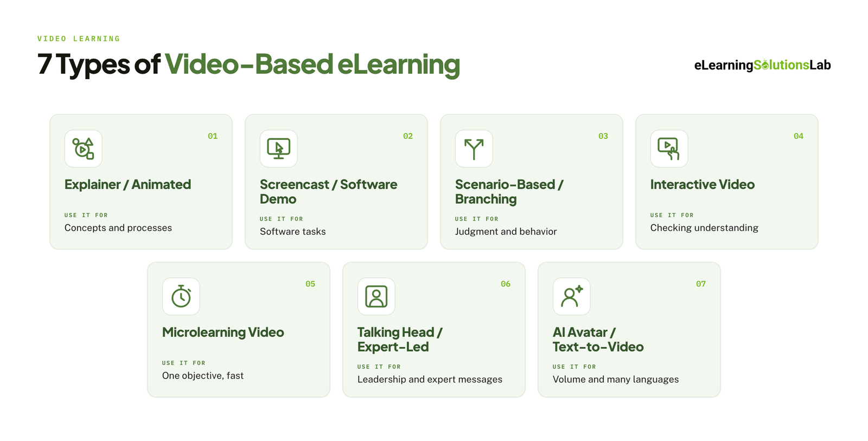Screen dimensions: 868x441
Task: Select the Screencast monitor cursor icon
Action: point(279,149)
